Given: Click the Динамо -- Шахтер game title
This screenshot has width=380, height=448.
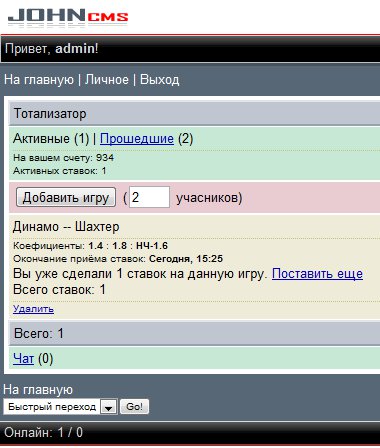Looking at the screenshot, I should [x=66, y=227].
